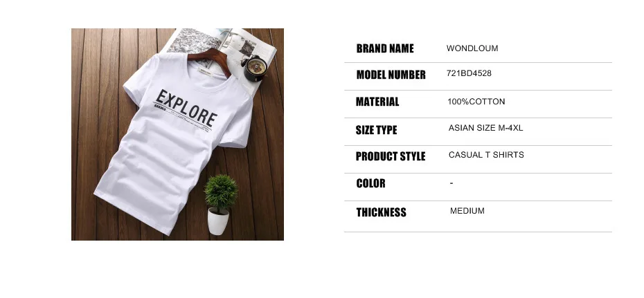The width and height of the screenshot is (644, 298).
Task: Click the MATERIAL label
Action: [377, 102]
